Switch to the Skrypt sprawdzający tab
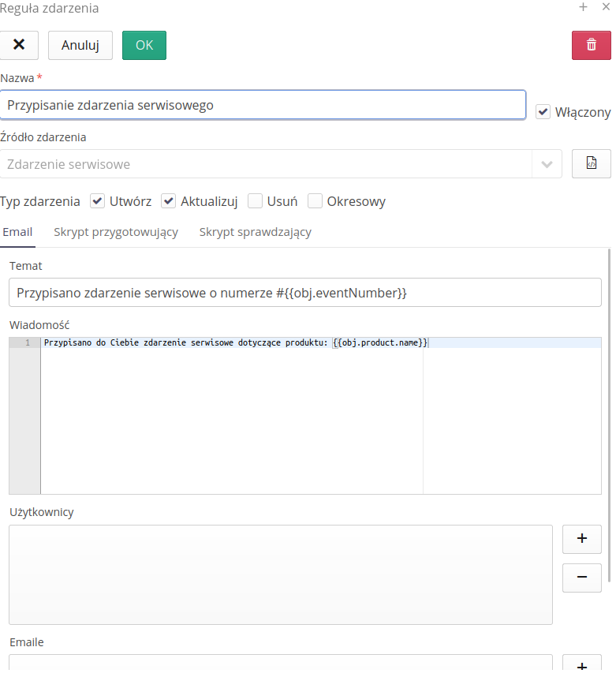This screenshot has height=677, width=616. [255, 232]
